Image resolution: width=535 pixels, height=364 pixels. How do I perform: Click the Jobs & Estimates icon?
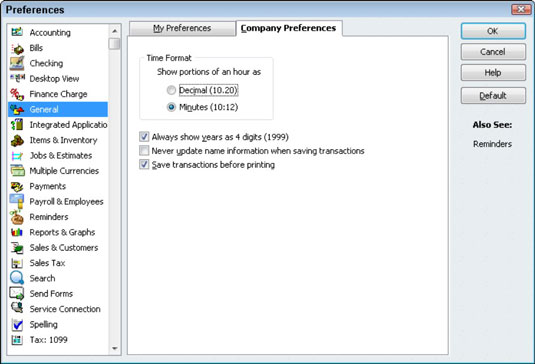(x=17, y=156)
